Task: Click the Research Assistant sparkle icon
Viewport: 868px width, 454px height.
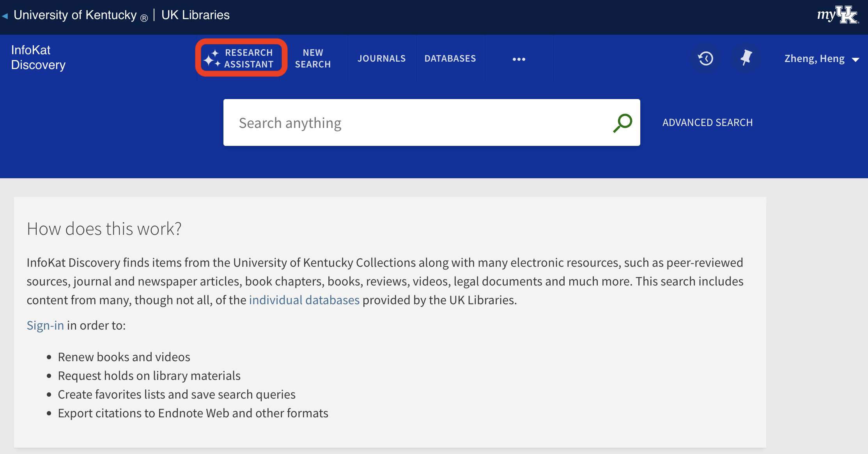Action: pyautogui.click(x=212, y=58)
